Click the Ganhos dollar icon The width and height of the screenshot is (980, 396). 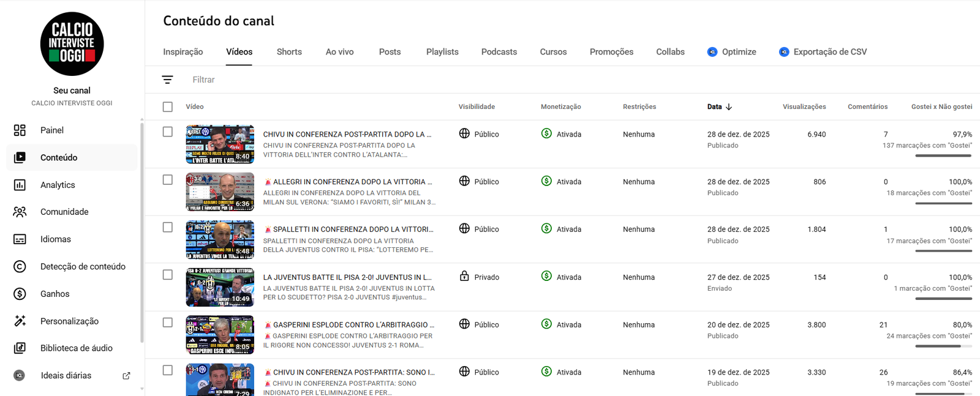tap(20, 294)
